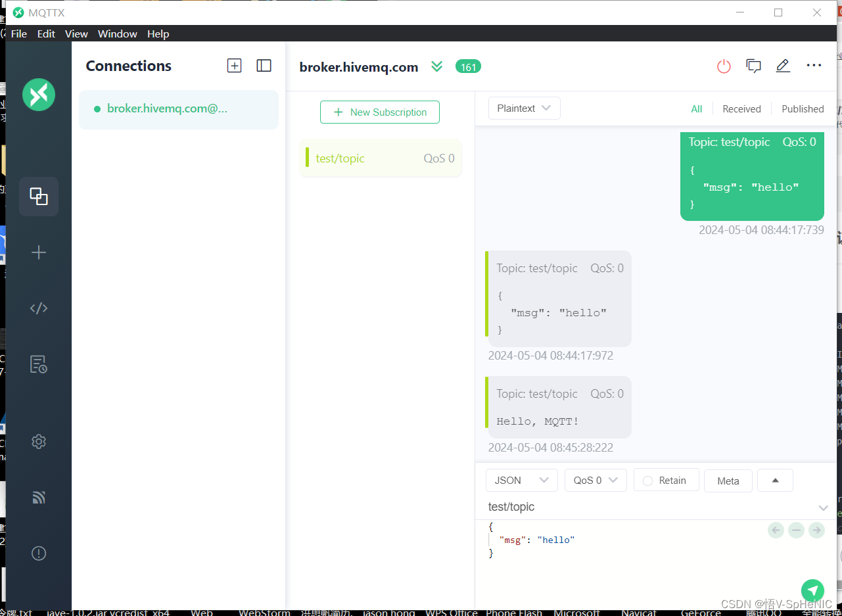842x616 pixels.
Task: Click the 161 message count badge
Action: point(468,66)
